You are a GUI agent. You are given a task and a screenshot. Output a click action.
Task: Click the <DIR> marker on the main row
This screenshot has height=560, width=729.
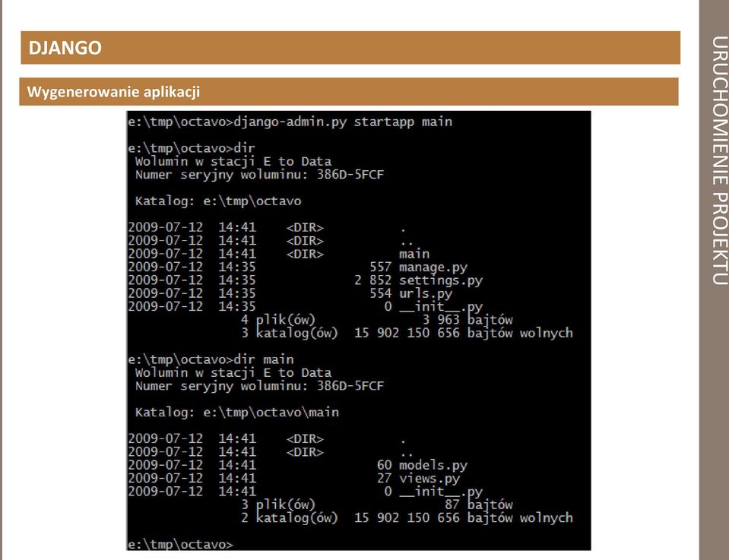tap(305, 255)
